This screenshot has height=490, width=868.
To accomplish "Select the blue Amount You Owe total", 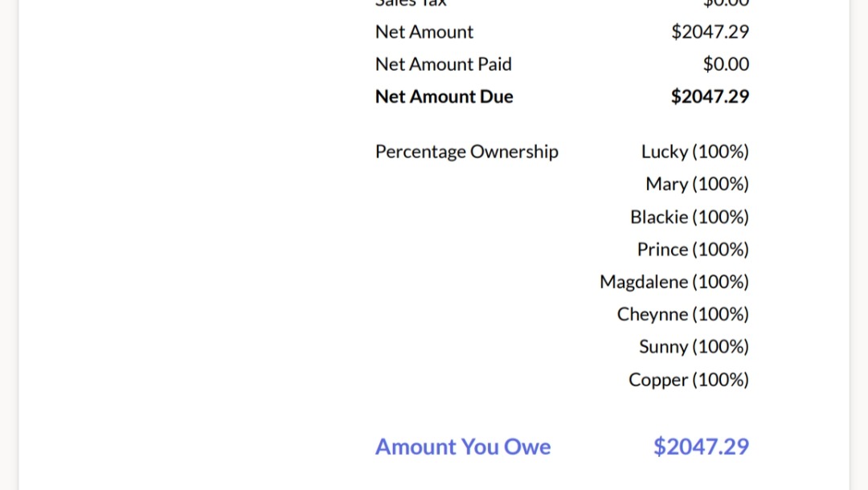I will coord(701,447).
